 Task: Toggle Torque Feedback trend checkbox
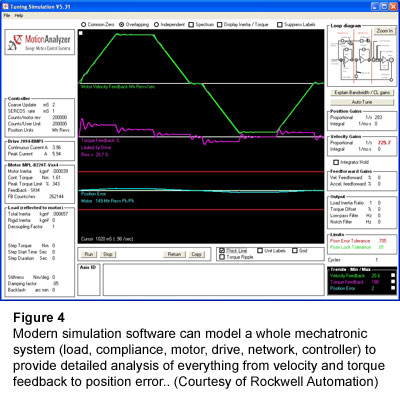tap(393, 282)
